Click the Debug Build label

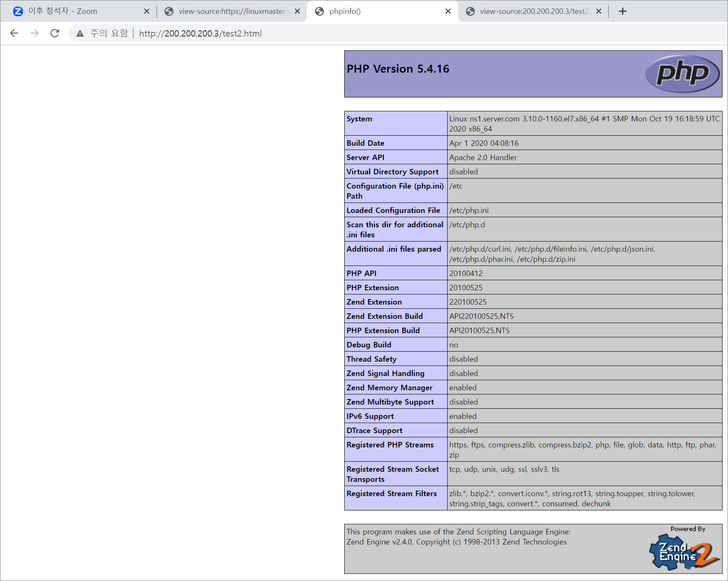point(369,344)
